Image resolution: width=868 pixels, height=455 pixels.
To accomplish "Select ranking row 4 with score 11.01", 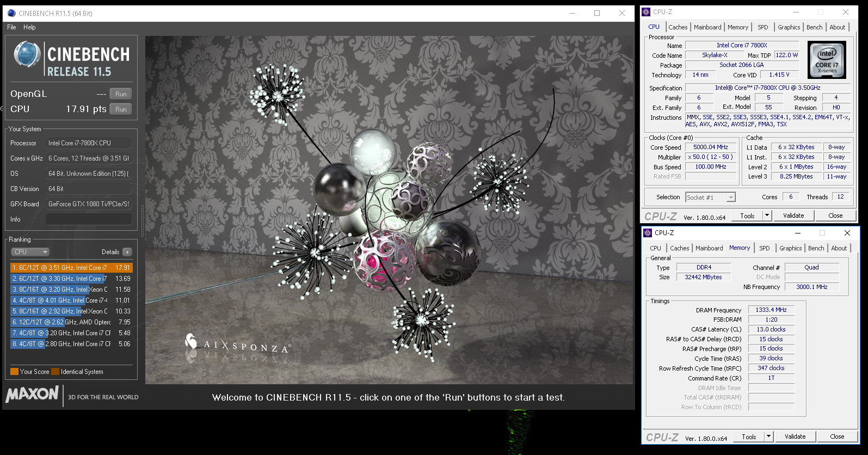I will coord(71,300).
